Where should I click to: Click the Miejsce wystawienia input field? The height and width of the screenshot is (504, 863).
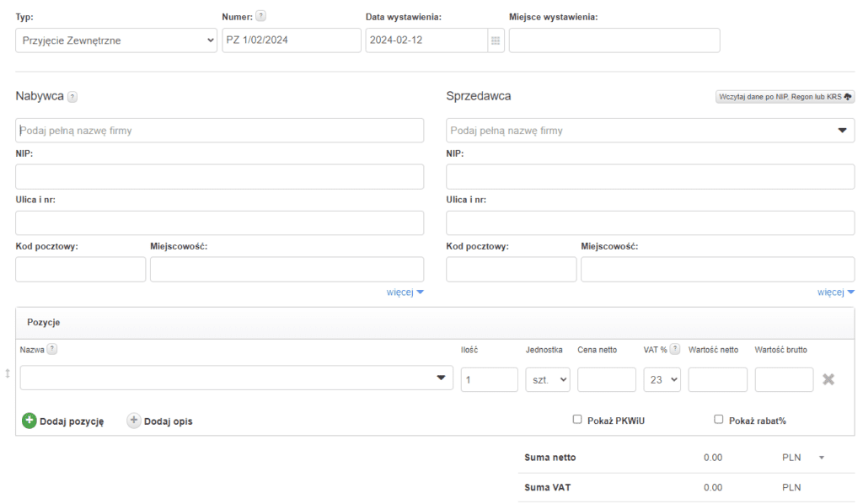pyautogui.click(x=614, y=40)
